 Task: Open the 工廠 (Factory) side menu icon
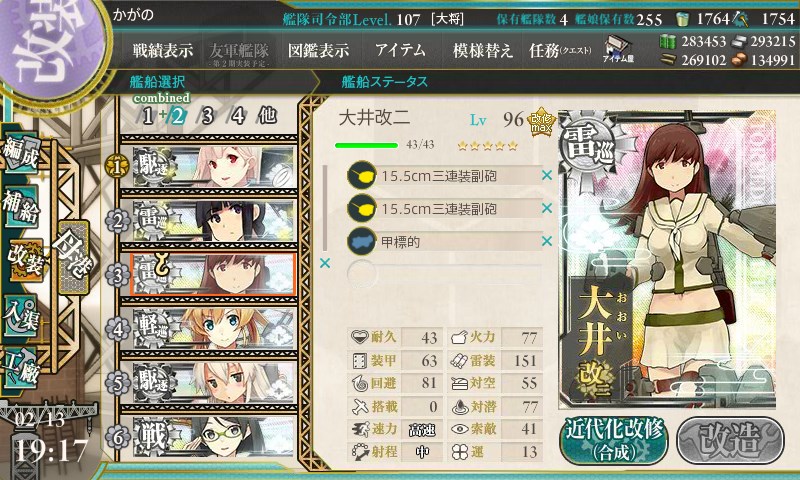point(21,368)
